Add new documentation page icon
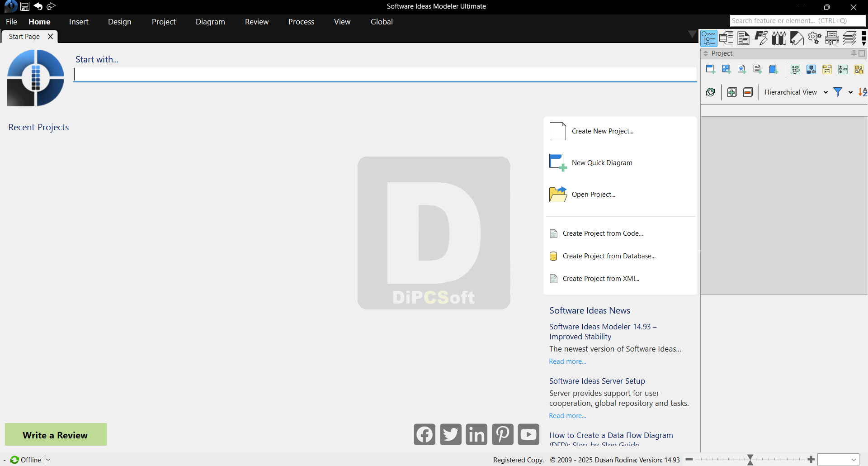The image size is (868, 466). (x=758, y=69)
